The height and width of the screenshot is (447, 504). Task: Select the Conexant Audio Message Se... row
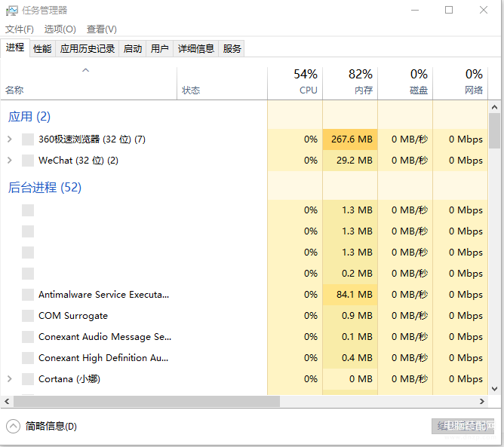click(x=244, y=337)
